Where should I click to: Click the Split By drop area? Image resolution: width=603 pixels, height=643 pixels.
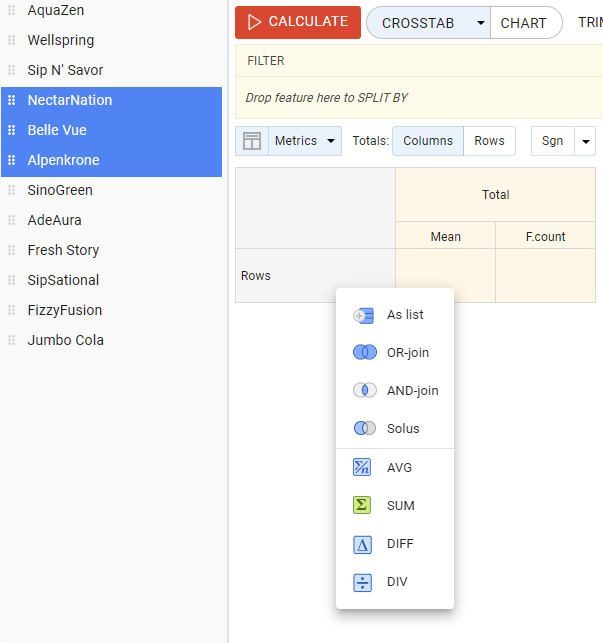tap(420, 98)
